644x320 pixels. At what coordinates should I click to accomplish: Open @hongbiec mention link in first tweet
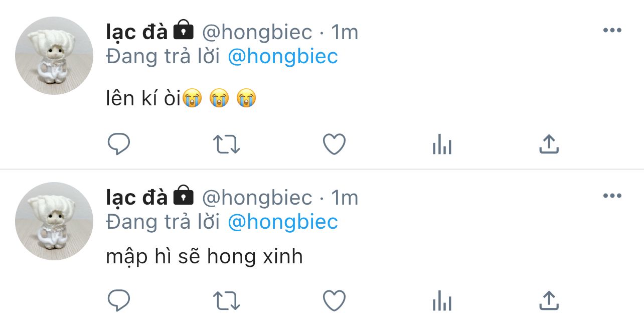point(283,57)
